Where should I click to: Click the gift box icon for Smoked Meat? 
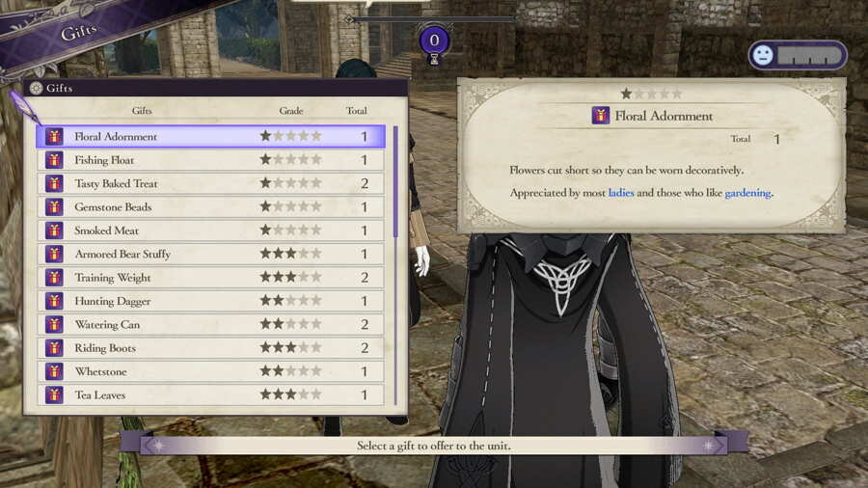click(x=54, y=230)
